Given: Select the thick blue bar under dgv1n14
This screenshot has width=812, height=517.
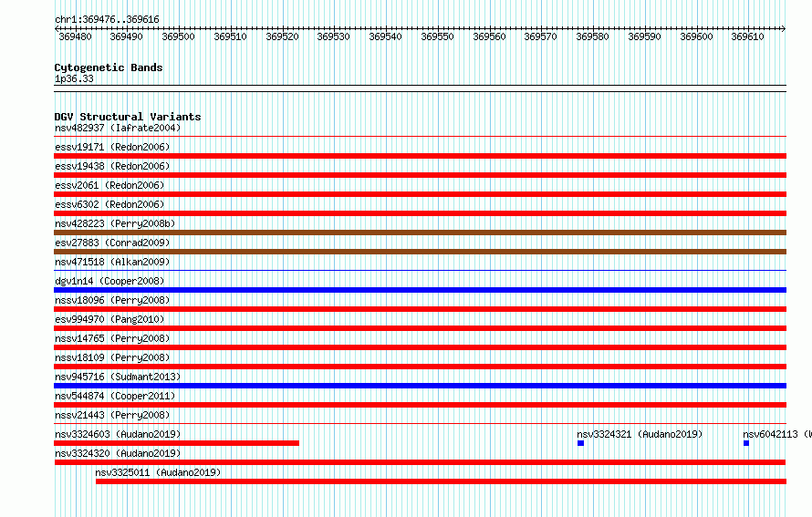Looking at the screenshot, I should [x=420, y=290].
